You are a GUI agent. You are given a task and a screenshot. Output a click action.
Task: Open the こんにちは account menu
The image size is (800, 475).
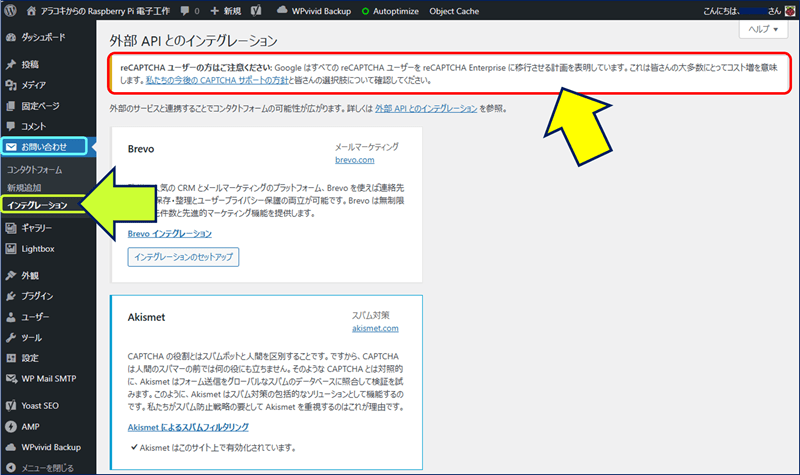(748, 11)
